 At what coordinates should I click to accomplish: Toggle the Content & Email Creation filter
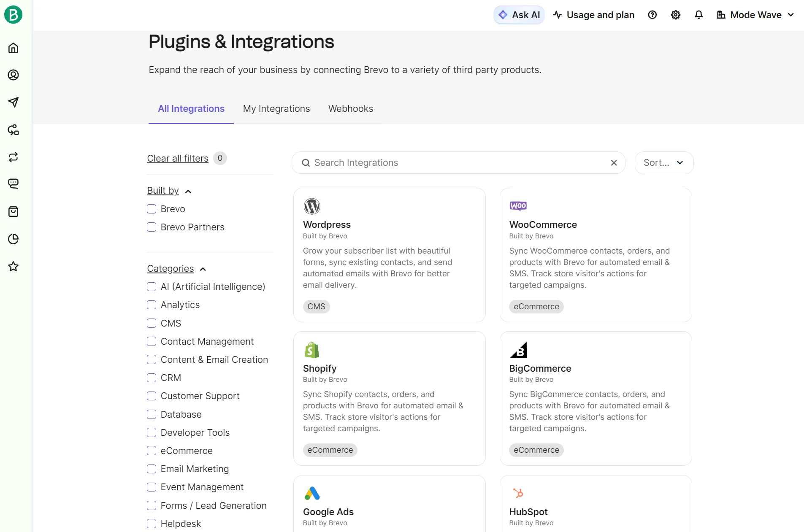coord(152,359)
